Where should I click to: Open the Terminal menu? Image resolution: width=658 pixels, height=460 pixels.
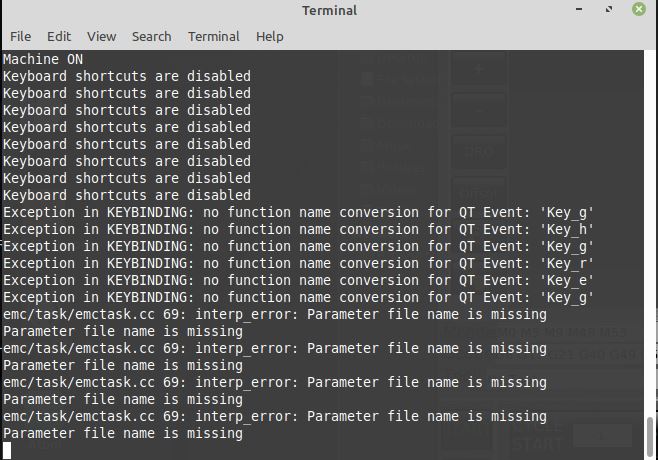pos(214,37)
